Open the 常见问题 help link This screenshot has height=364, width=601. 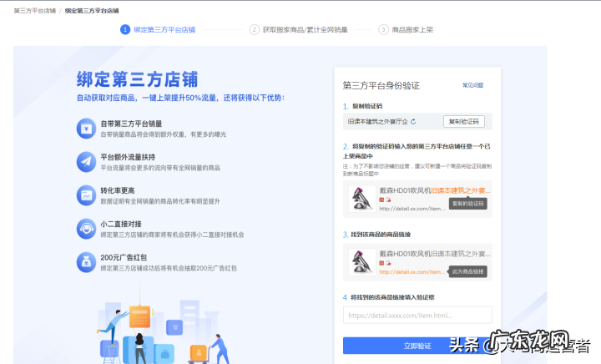pos(472,85)
